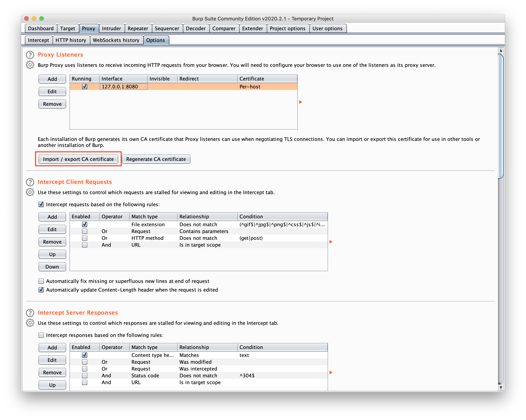Open help for Intercept Server Responses

click(x=30, y=313)
